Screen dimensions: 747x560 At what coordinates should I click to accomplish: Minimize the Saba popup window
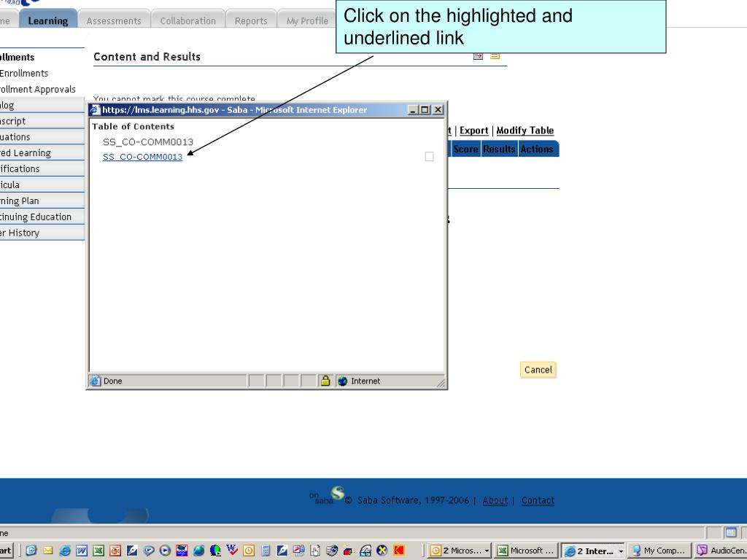[414, 110]
